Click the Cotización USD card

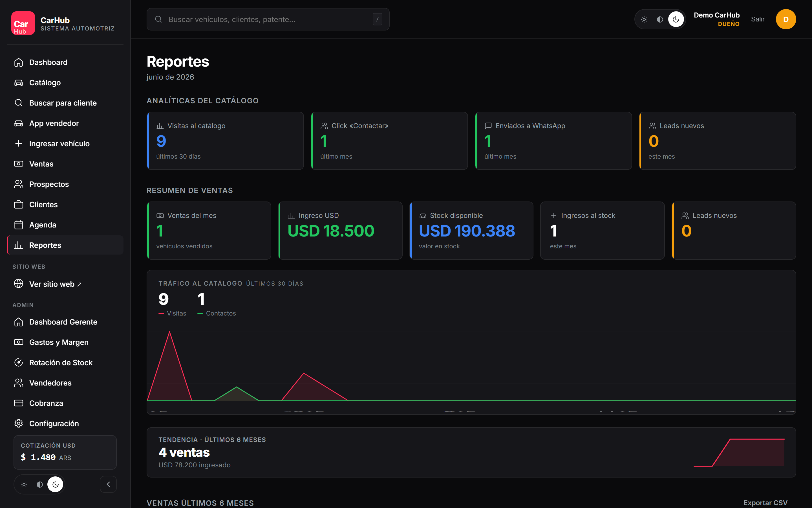point(65,452)
